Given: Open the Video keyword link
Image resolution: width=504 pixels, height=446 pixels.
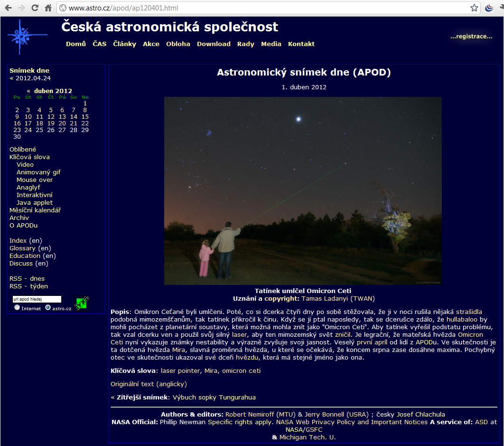Looking at the screenshot, I should coord(25,164).
